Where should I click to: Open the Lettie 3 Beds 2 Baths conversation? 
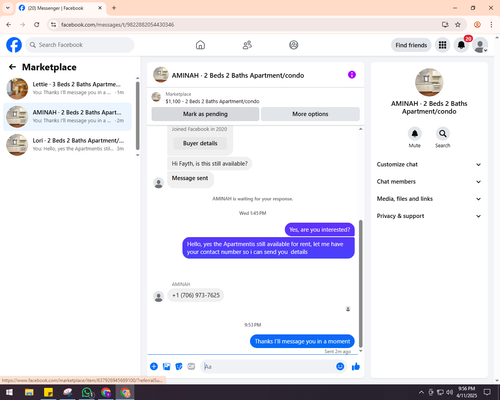(68, 88)
